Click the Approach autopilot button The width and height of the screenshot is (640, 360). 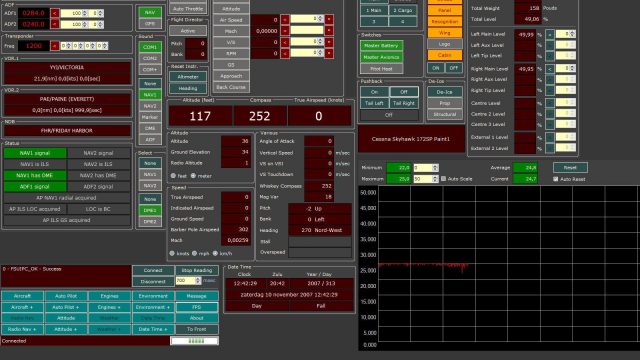[x=231, y=76]
